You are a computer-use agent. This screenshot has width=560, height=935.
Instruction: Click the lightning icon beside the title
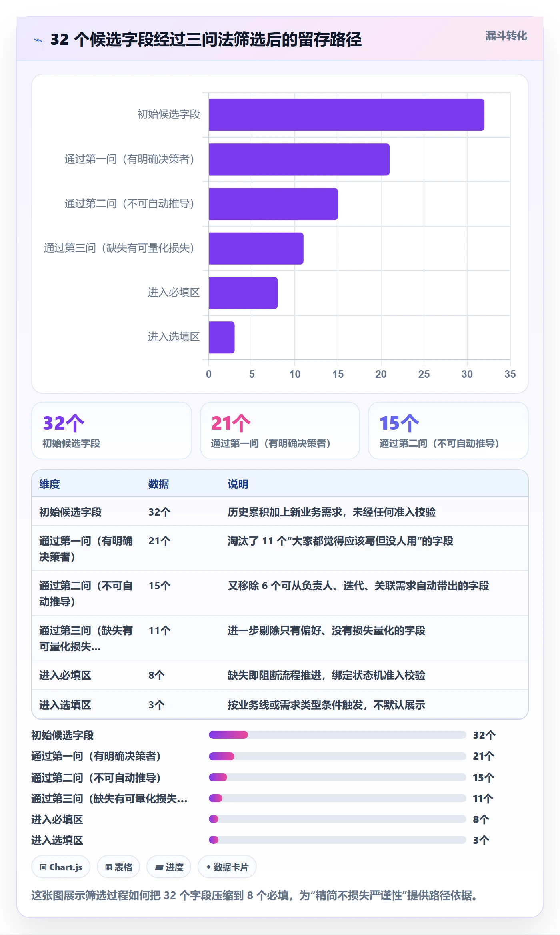[38, 40]
